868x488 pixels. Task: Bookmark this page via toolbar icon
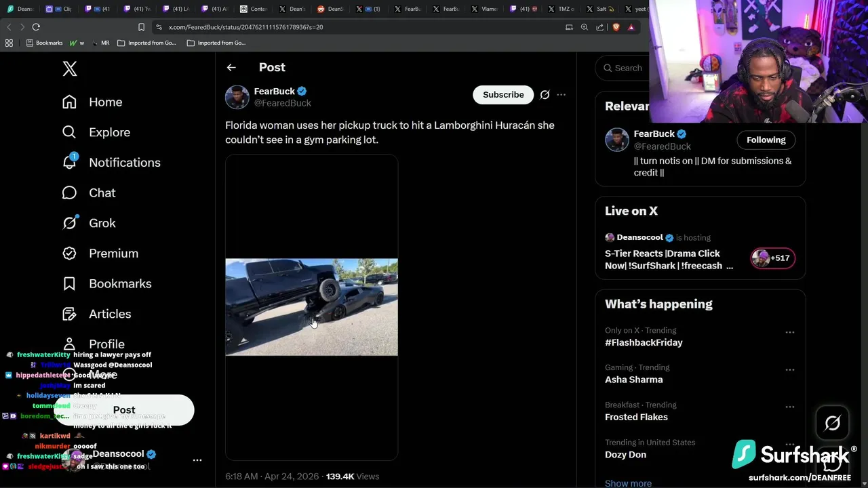[141, 27]
